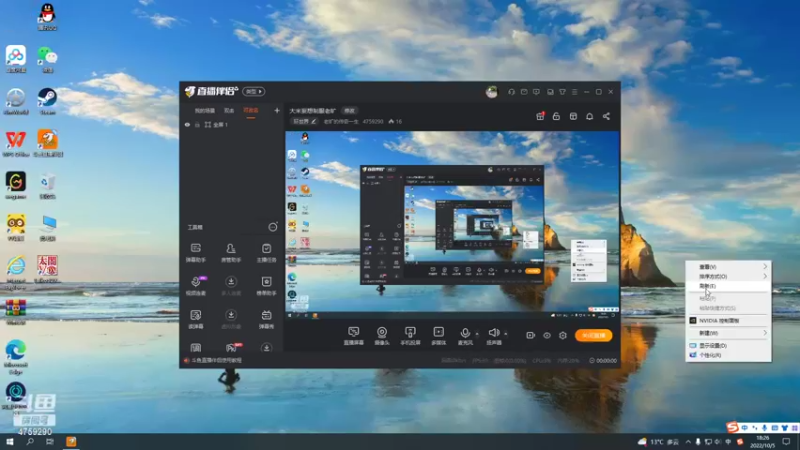Click the lock icon in the room header
This screenshot has width=800, height=450.
click(556, 116)
